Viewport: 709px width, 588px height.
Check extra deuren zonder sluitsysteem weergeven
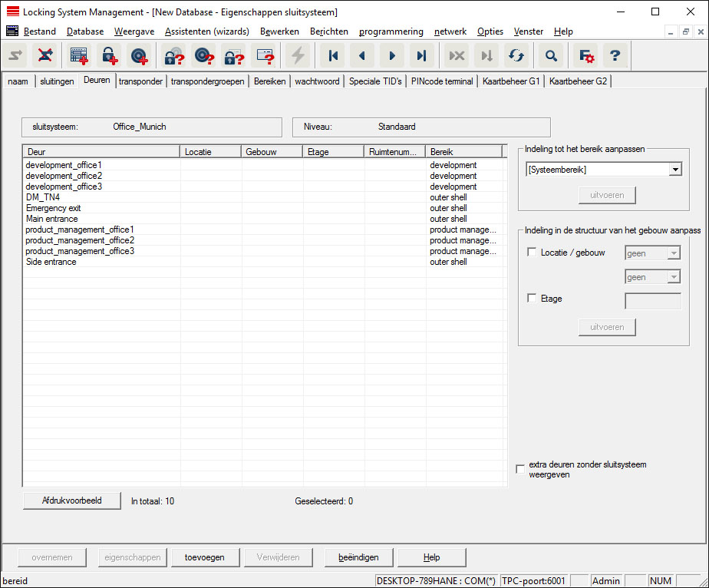(x=521, y=469)
